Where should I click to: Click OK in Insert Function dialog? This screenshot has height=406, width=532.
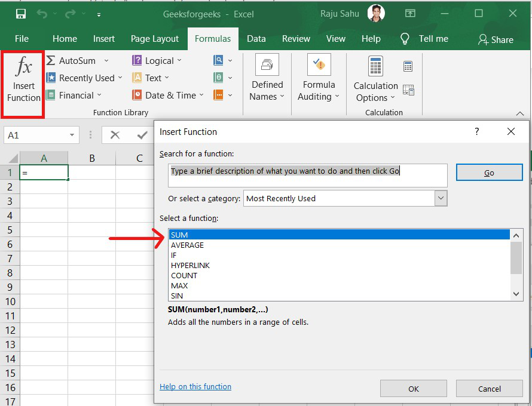pyautogui.click(x=413, y=388)
